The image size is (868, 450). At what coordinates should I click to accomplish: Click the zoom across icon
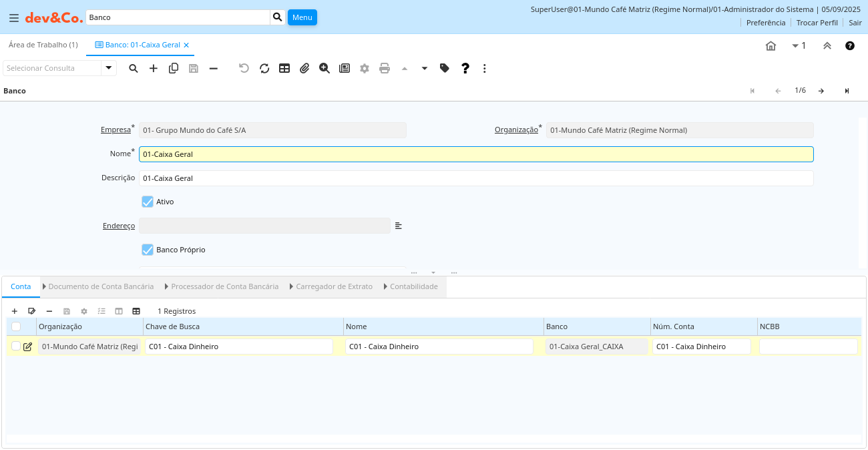pyautogui.click(x=324, y=68)
